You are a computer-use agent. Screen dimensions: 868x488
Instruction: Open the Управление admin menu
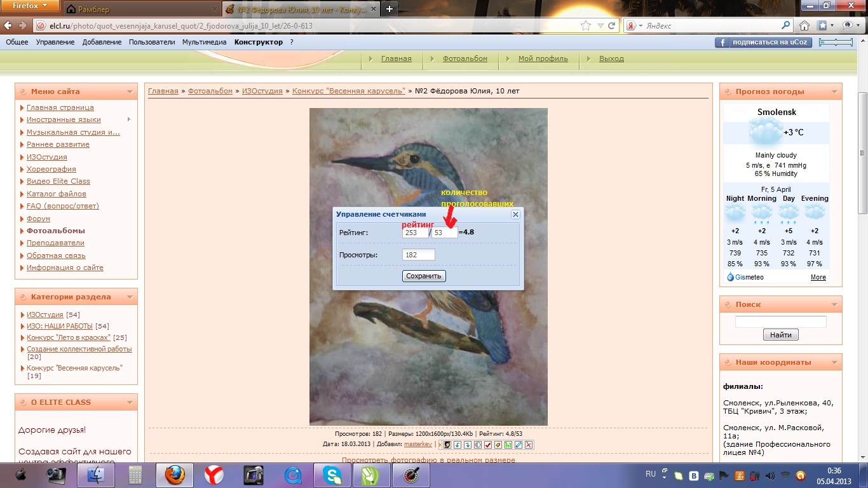coord(55,42)
